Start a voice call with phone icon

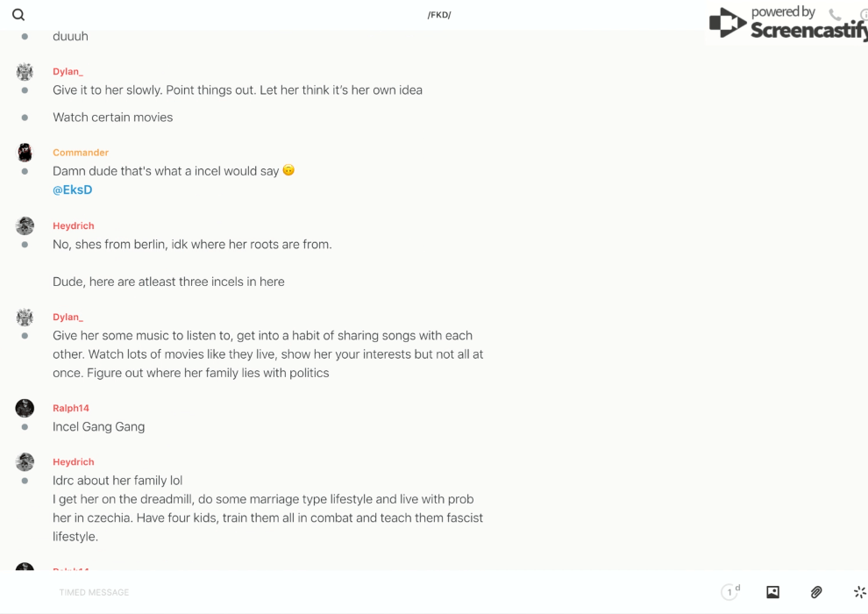(x=835, y=15)
